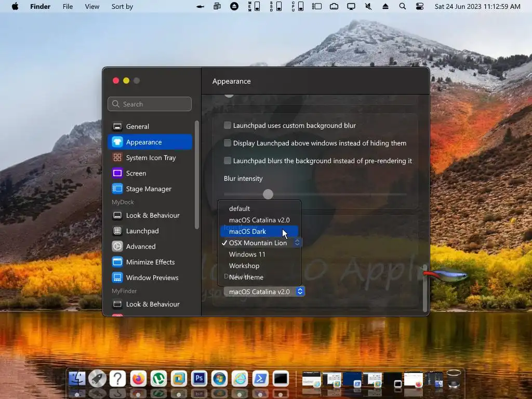
Task: Open the question mark dock icon
Action: coord(118,378)
